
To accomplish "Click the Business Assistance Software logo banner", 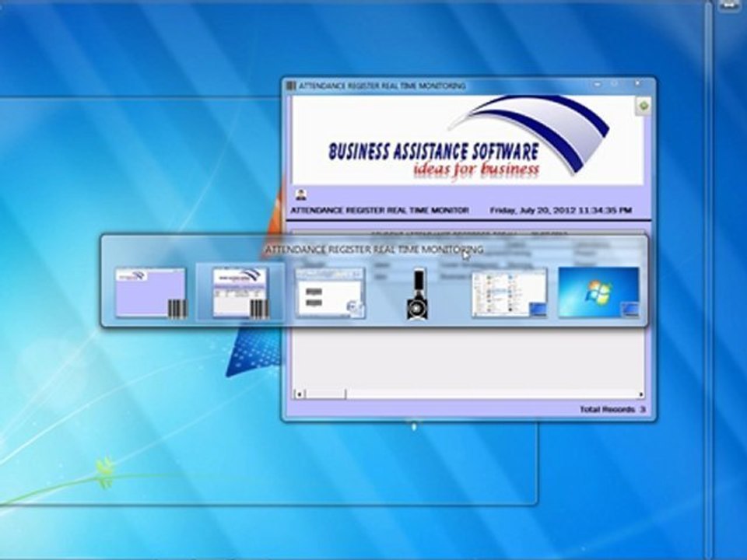I will (467, 140).
